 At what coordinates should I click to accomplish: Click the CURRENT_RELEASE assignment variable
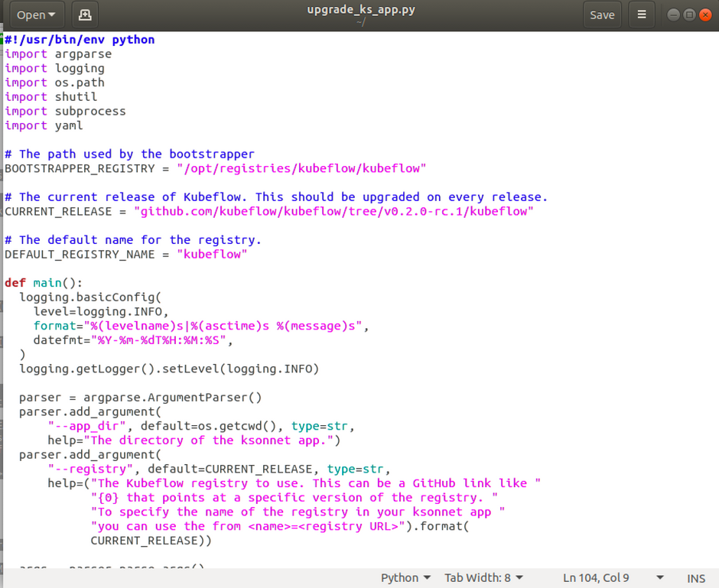(x=58, y=212)
